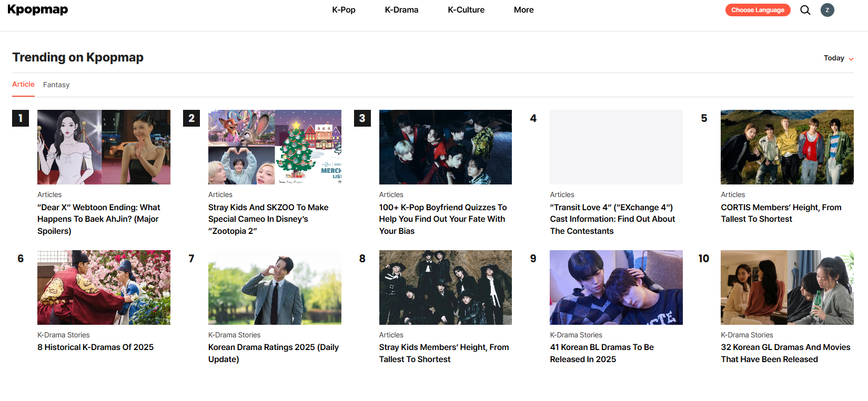Select the Article tab
868x401 pixels.
pyautogui.click(x=23, y=84)
